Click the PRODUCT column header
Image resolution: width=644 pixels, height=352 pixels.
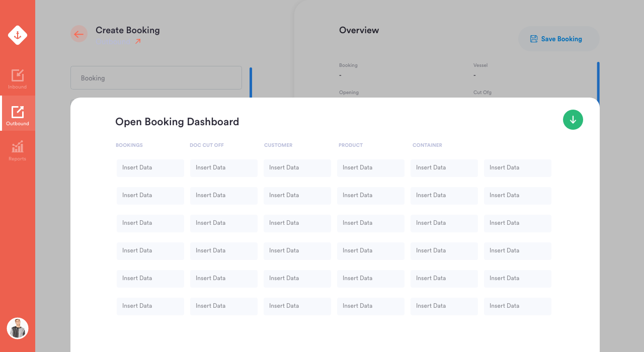(x=351, y=145)
